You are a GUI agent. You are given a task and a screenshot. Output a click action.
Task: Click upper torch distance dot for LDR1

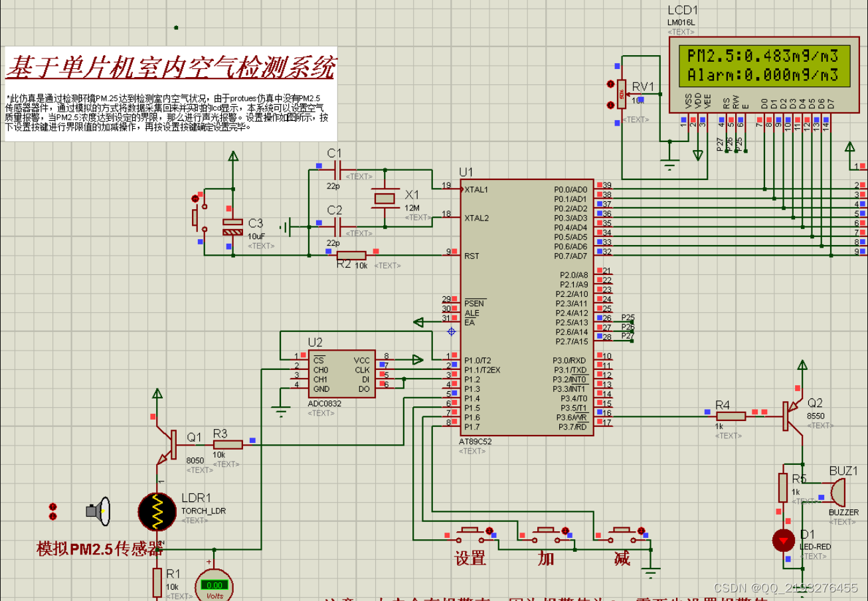pyautogui.click(x=53, y=507)
